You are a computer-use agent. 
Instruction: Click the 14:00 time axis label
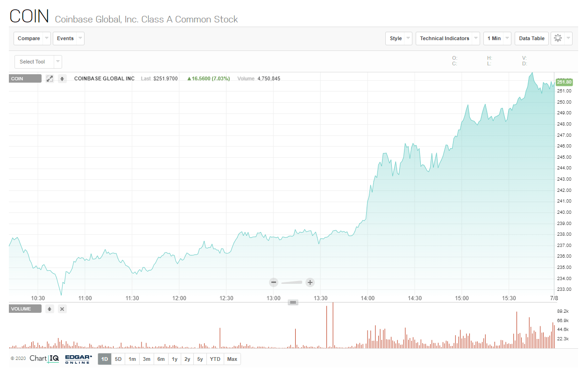pos(368,298)
